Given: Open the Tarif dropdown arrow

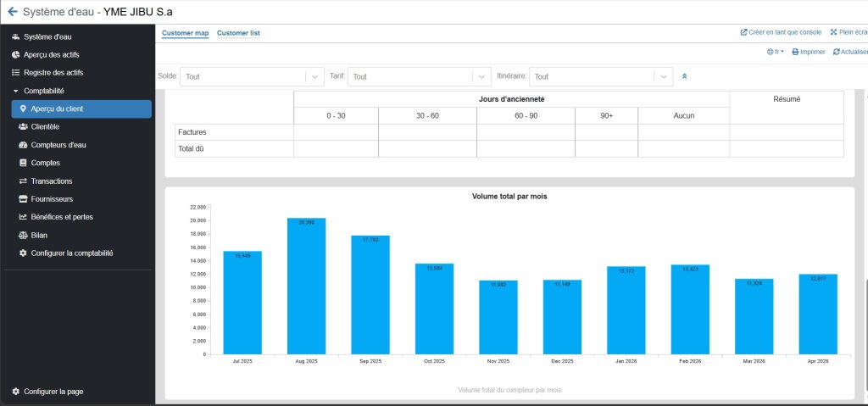Looking at the screenshot, I should pos(481,76).
